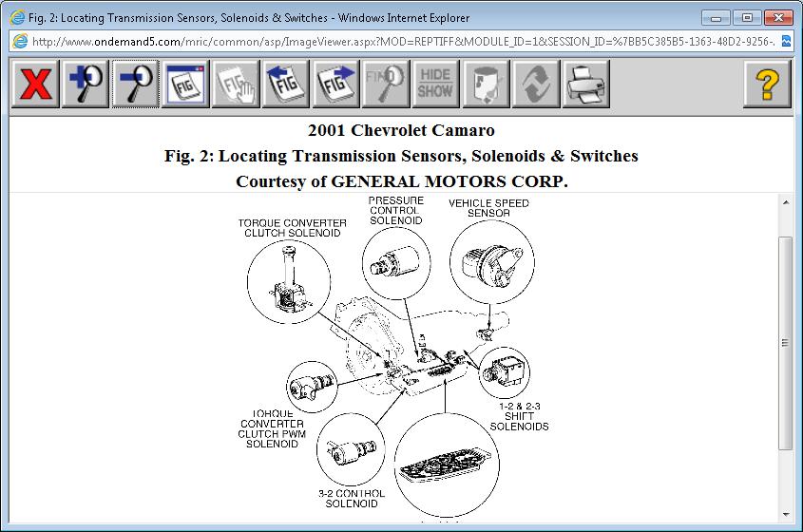Click the grayed-out figure hand tool
Image resolution: width=803 pixels, height=532 pixels.
click(x=235, y=85)
